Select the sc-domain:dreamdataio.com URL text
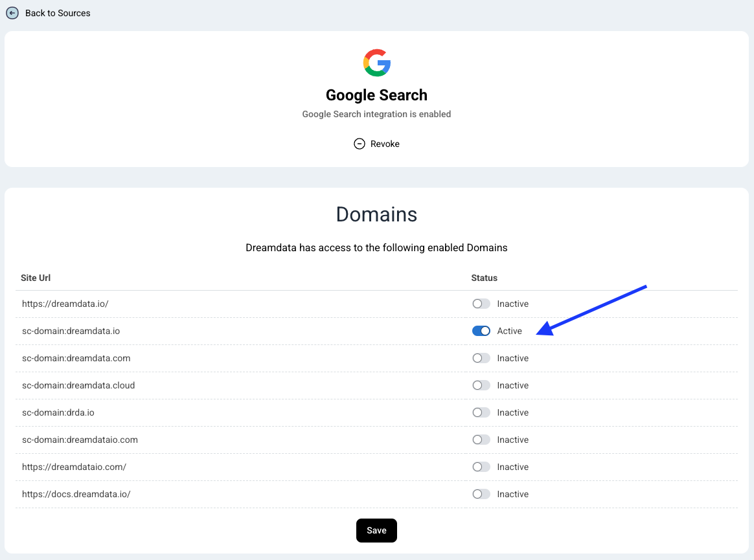 tap(80, 440)
